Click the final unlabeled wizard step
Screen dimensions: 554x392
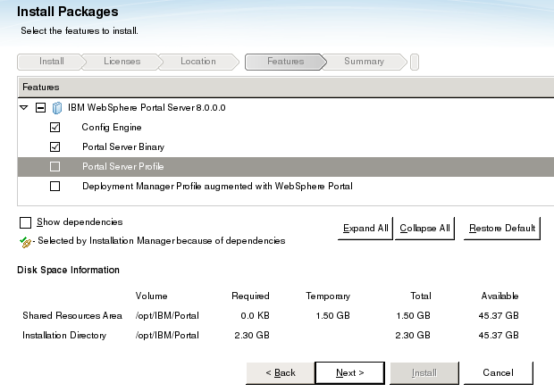point(415,62)
